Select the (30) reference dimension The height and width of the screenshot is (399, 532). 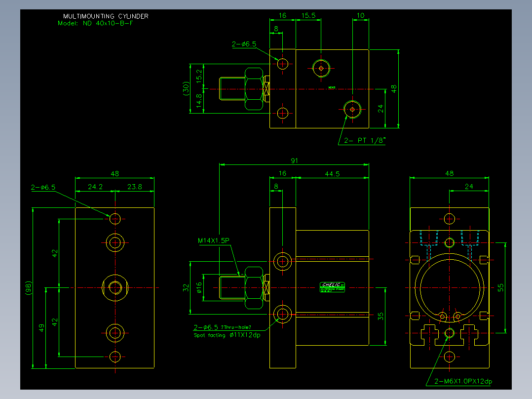point(186,88)
